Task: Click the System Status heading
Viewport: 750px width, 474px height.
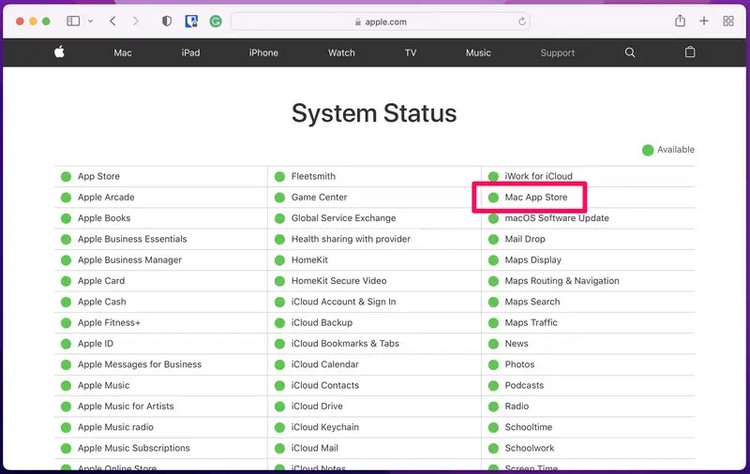Action: point(374,114)
